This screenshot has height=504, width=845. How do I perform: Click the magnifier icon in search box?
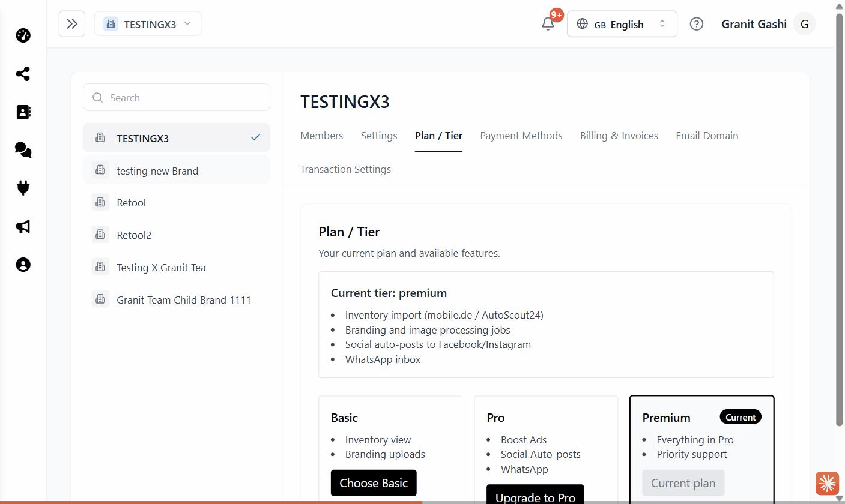97,98
